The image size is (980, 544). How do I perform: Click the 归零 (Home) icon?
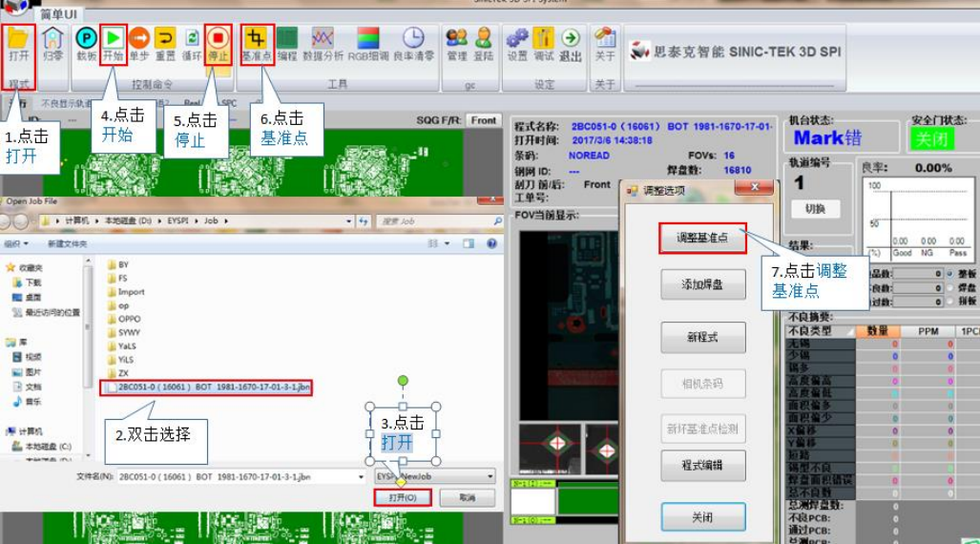click(52, 45)
